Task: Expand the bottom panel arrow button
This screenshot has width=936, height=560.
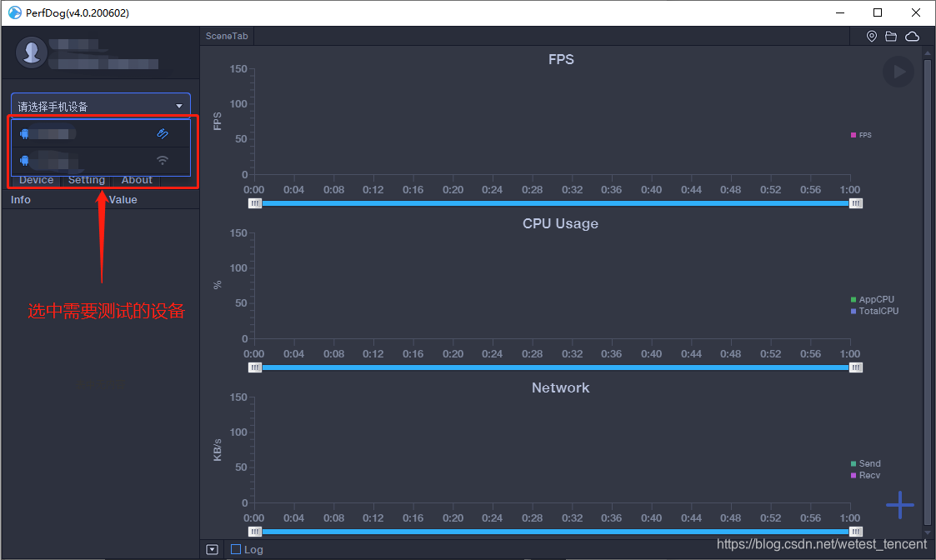Action: coord(212,549)
